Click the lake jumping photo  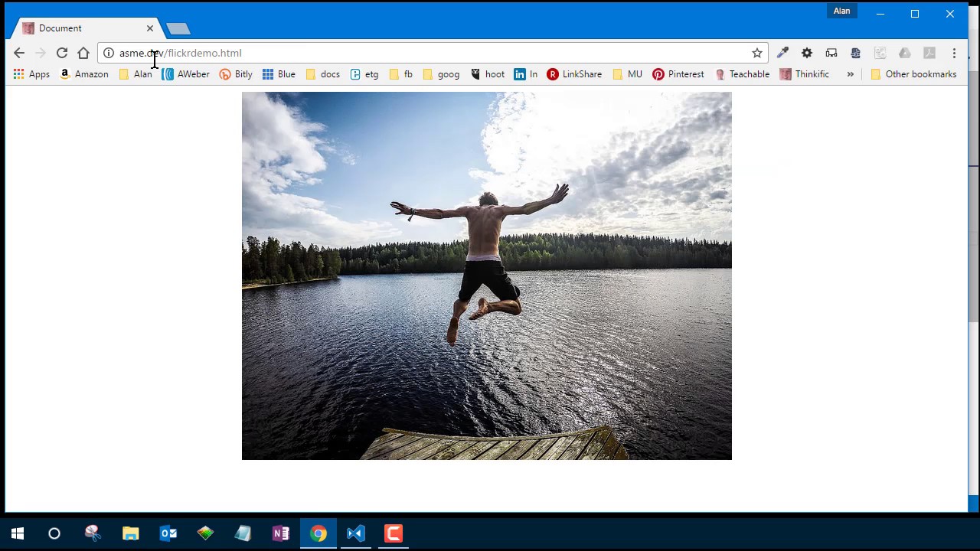coord(487,275)
